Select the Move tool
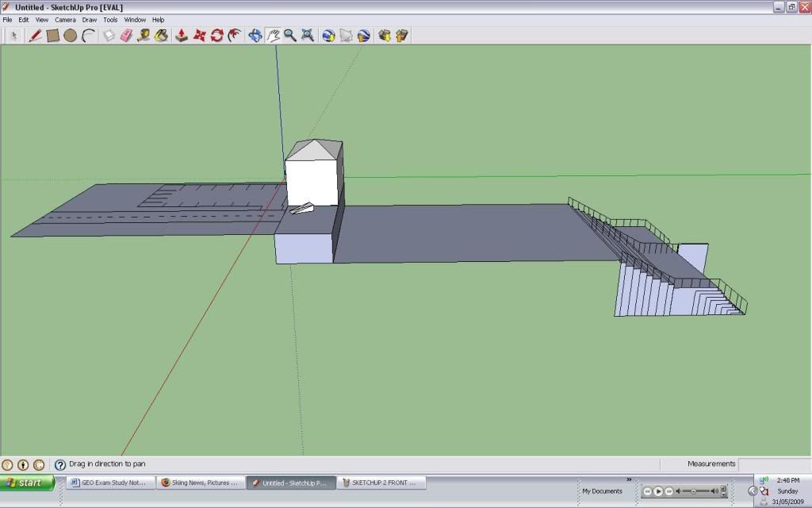 point(198,35)
